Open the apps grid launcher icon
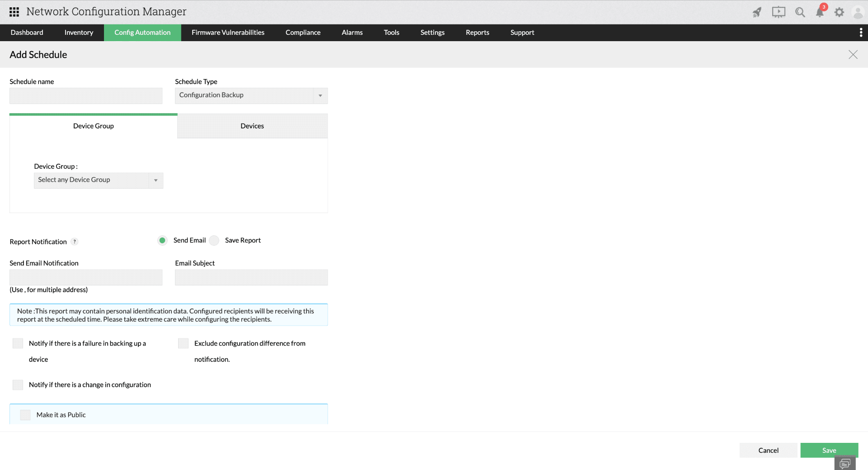This screenshot has width=868, height=470. (x=14, y=12)
